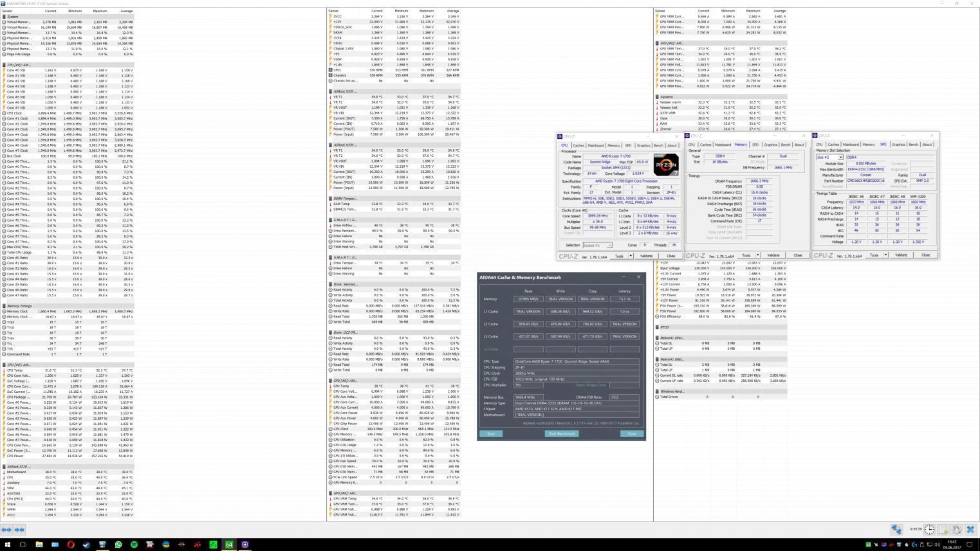Image resolution: width=980 pixels, height=551 pixels.
Task: Click Part Number CMD16GX4M2B3200C16 value
Action: [866, 181]
